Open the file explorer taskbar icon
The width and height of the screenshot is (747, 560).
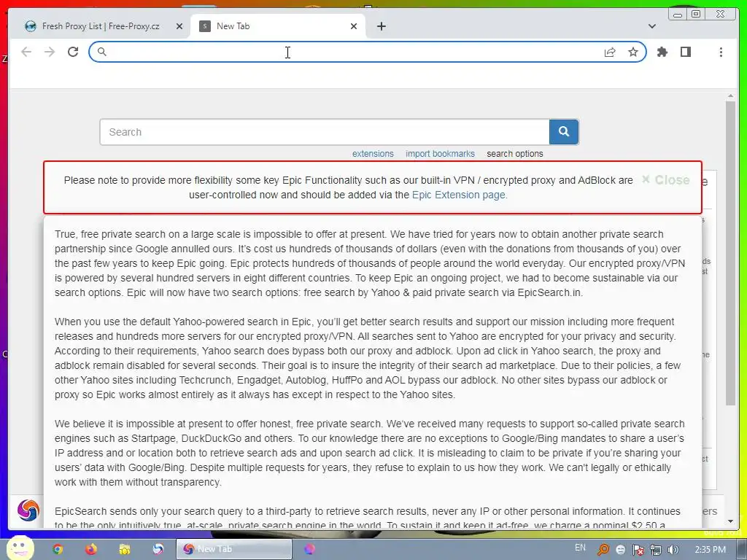pyautogui.click(x=124, y=549)
